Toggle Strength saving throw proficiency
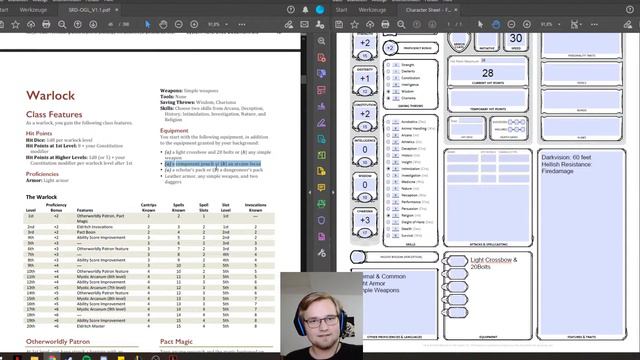This screenshot has width=640, height=360. (388, 65)
